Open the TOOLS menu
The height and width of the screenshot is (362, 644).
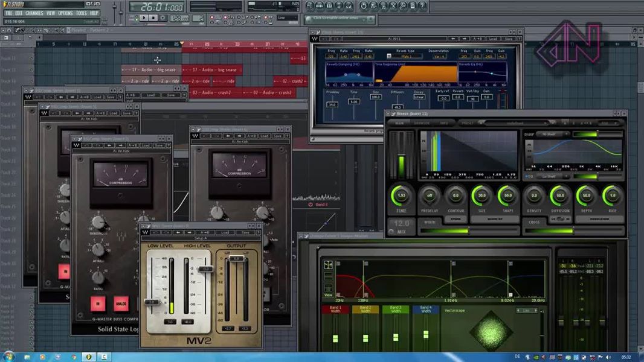82,13
